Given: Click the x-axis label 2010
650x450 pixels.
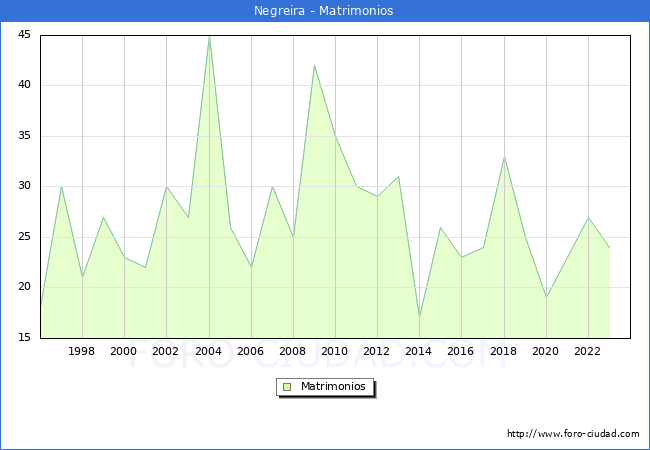Looking at the screenshot, I should [335, 351].
